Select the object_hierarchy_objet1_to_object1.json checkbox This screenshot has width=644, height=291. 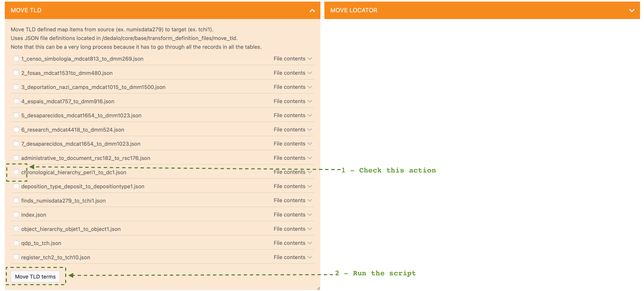point(16,229)
